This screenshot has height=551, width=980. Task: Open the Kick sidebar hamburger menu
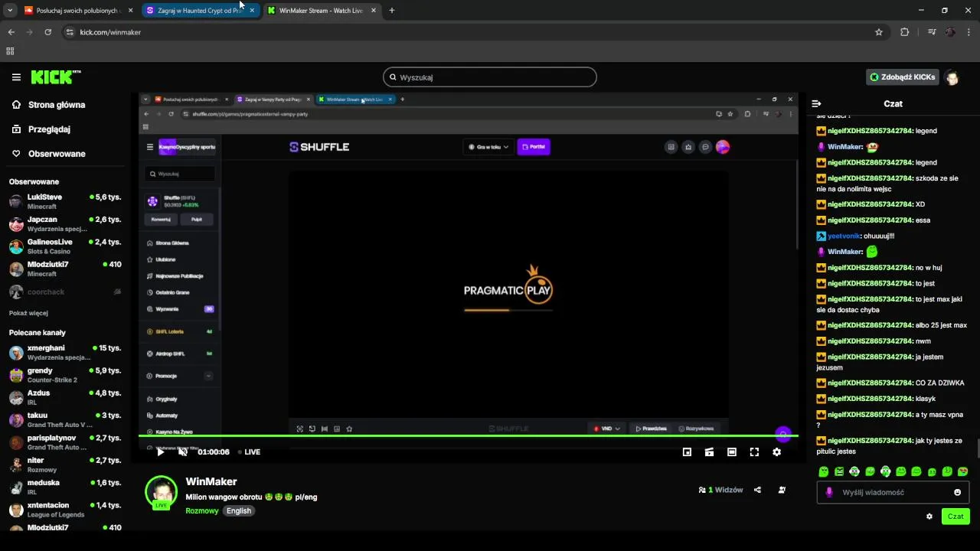tap(16, 77)
